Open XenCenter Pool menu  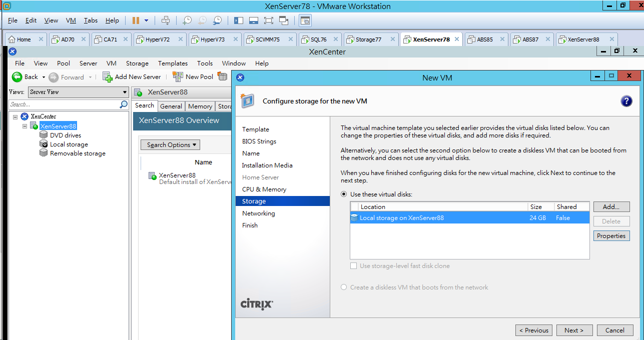(x=64, y=63)
